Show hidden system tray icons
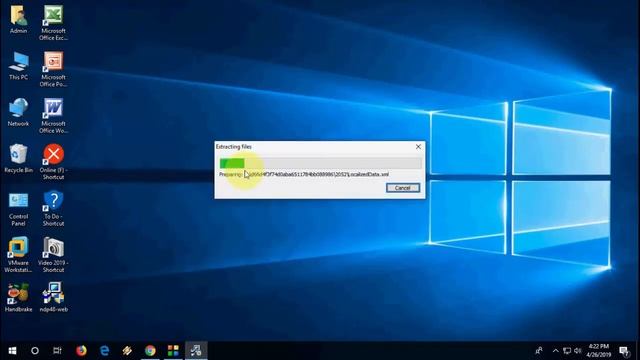The image size is (640, 360). [x=556, y=351]
